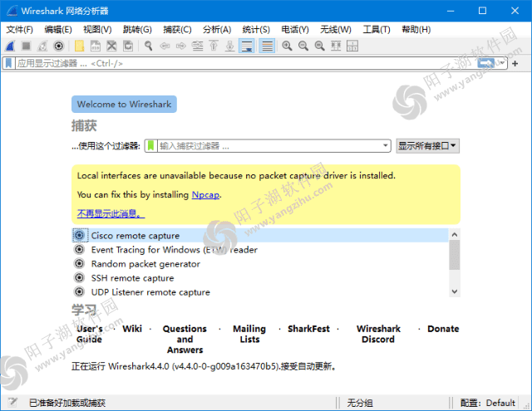The height and width of the screenshot is (411, 532).
Task: Toggle auto-scroll during live capture
Action: click(x=247, y=46)
